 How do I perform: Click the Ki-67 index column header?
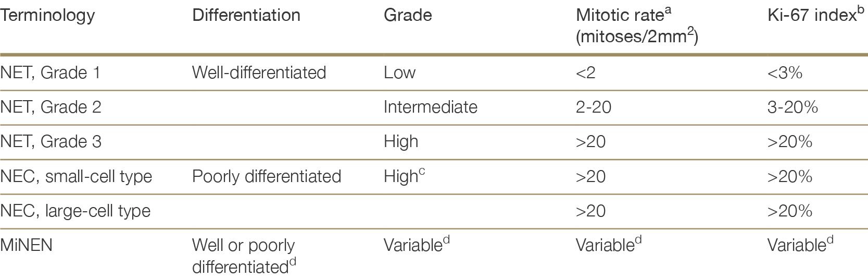[x=811, y=16]
